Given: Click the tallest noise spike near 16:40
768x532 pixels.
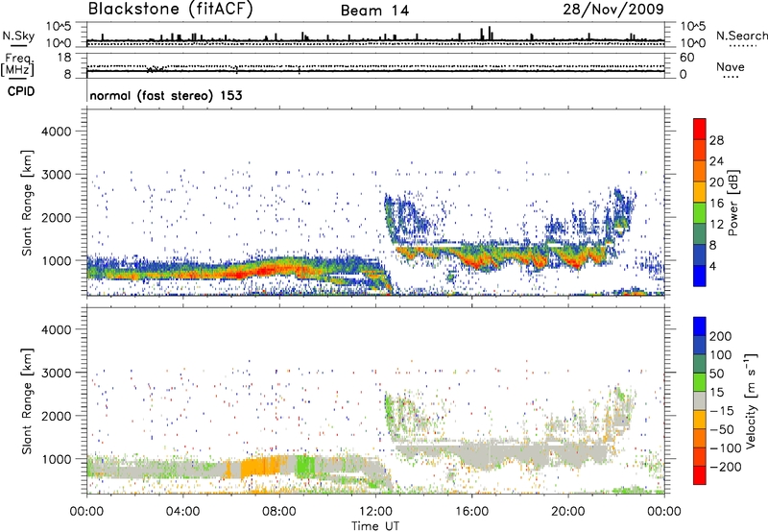Looking at the screenshot, I should (490, 33).
